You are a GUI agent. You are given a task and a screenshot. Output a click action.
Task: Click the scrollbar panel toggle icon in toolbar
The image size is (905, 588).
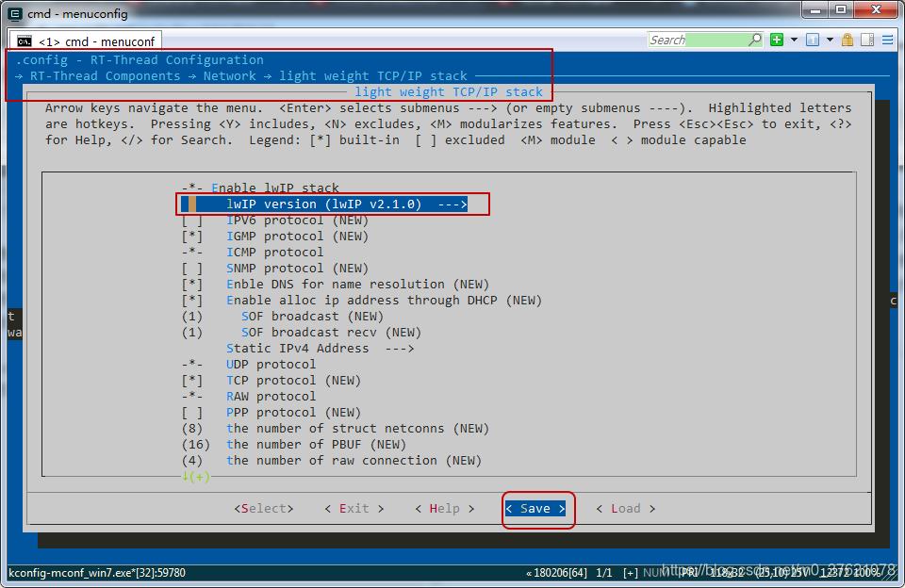pyautogui.click(x=867, y=40)
